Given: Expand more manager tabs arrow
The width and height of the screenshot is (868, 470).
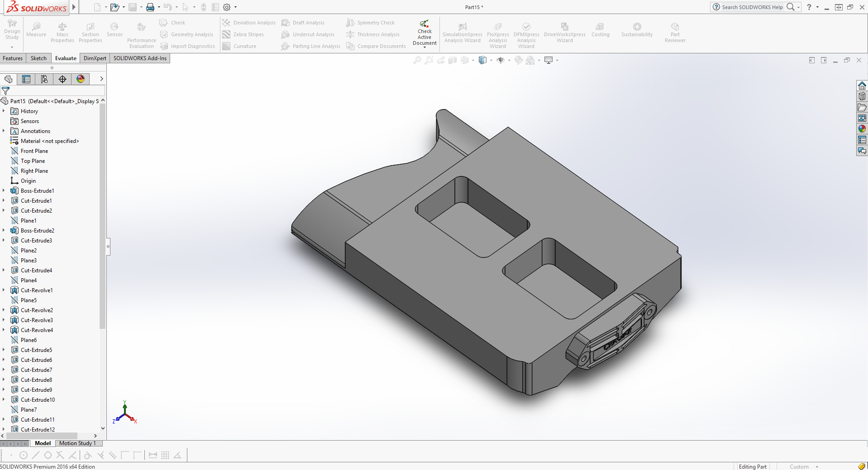Looking at the screenshot, I should (101, 79).
